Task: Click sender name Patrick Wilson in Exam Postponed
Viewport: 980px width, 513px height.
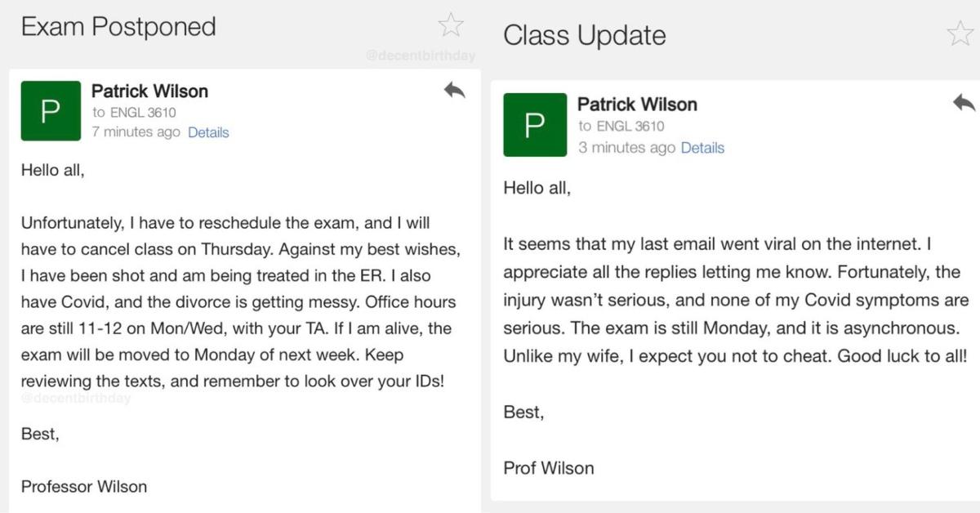Action: tap(150, 91)
